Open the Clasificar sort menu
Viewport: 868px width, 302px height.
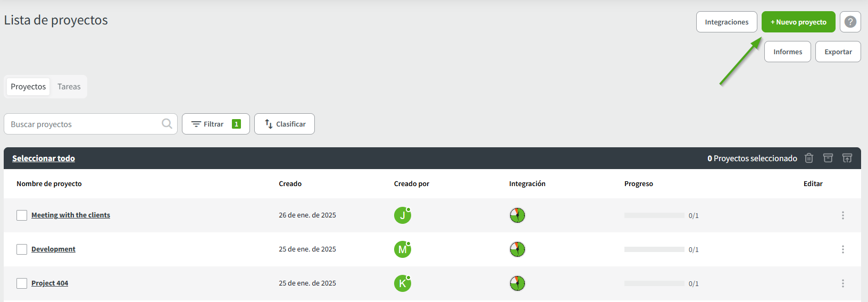pyautogui.click(x=285, y=124)
